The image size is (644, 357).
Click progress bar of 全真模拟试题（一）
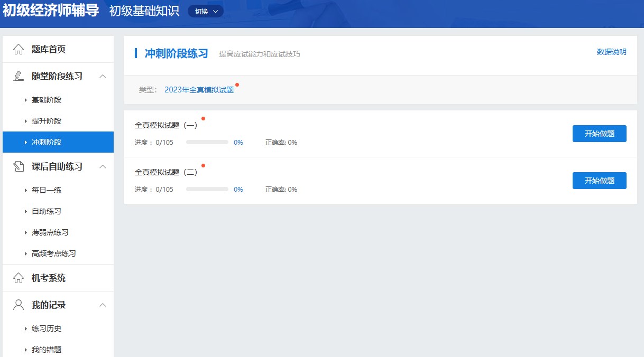point(207,142)
